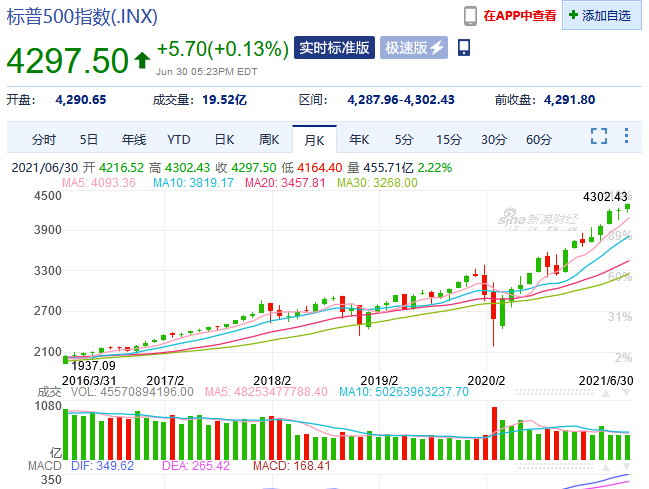Click the 4297.50 current price
649x489 pixels.
tap(67, 61)
